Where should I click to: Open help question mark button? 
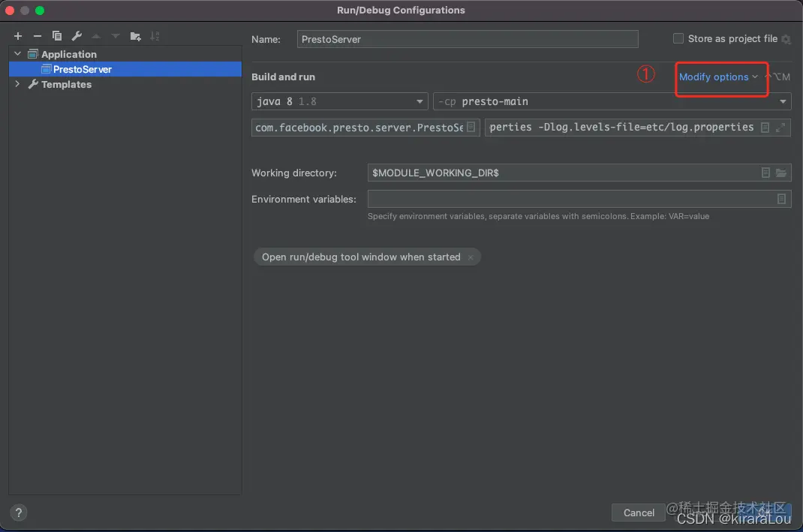19,512
